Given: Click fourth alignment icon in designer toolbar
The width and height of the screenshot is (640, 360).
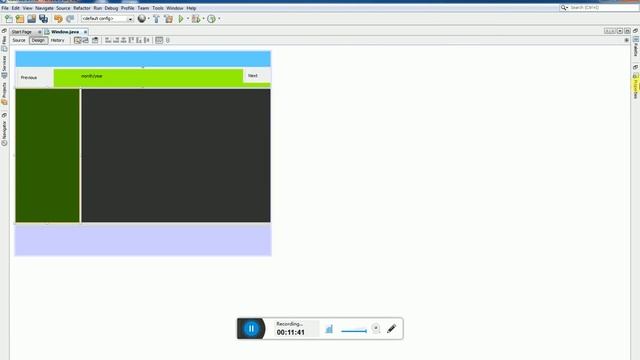Looking at the screenshot, I should (131, 40).
